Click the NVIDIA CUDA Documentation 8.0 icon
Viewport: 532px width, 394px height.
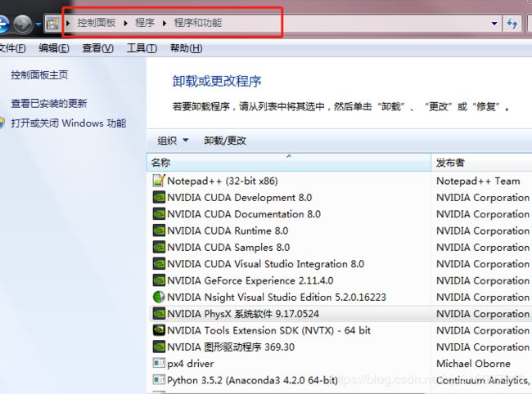coord(159,214)
